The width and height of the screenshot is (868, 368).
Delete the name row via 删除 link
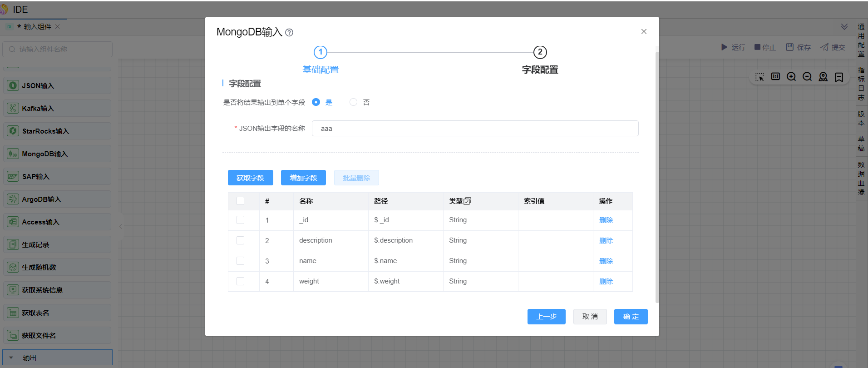[x=606, y=261]
